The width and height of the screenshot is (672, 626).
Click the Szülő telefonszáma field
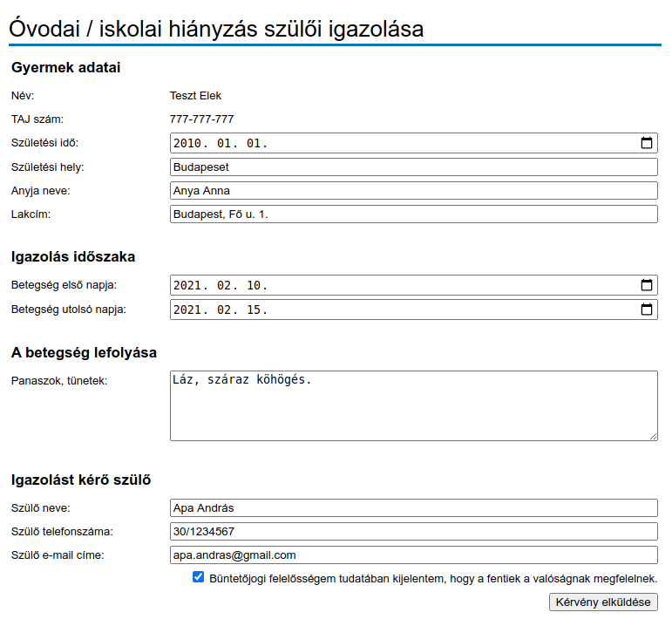coord(413,531)
